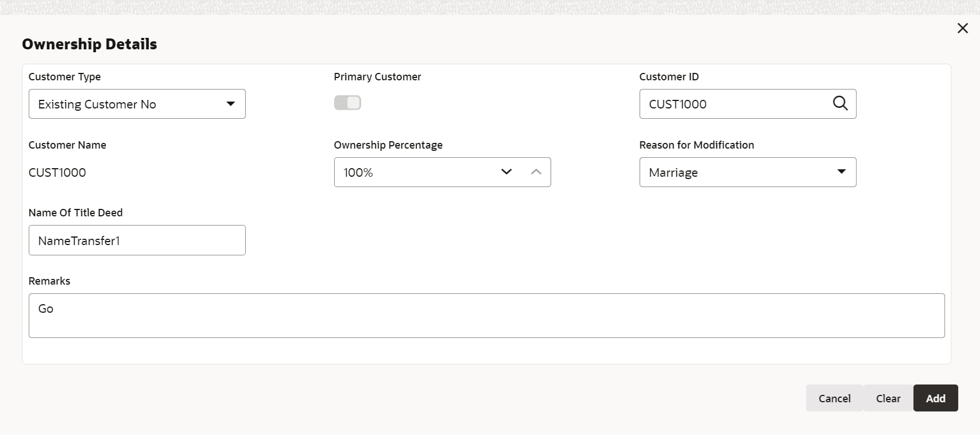
Task: Click the 100% Ownership Percentage field
Action: coord(413,172)
